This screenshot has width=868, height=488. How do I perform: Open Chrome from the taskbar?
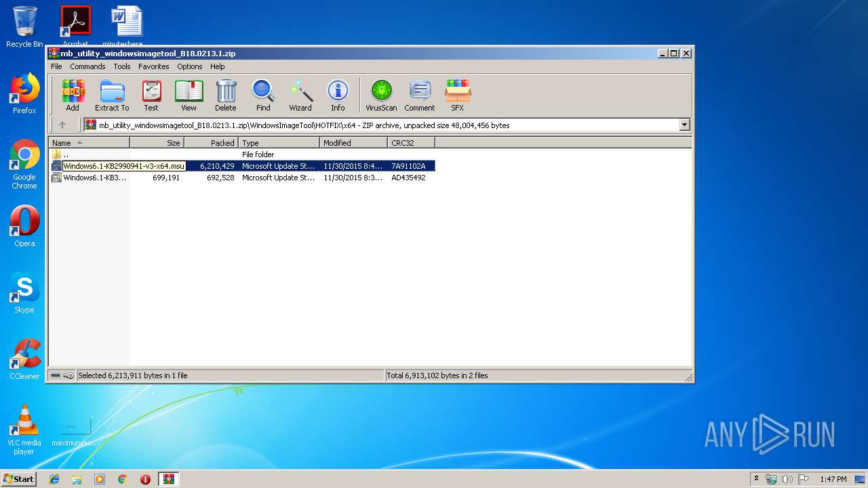[x=122, y=479]
